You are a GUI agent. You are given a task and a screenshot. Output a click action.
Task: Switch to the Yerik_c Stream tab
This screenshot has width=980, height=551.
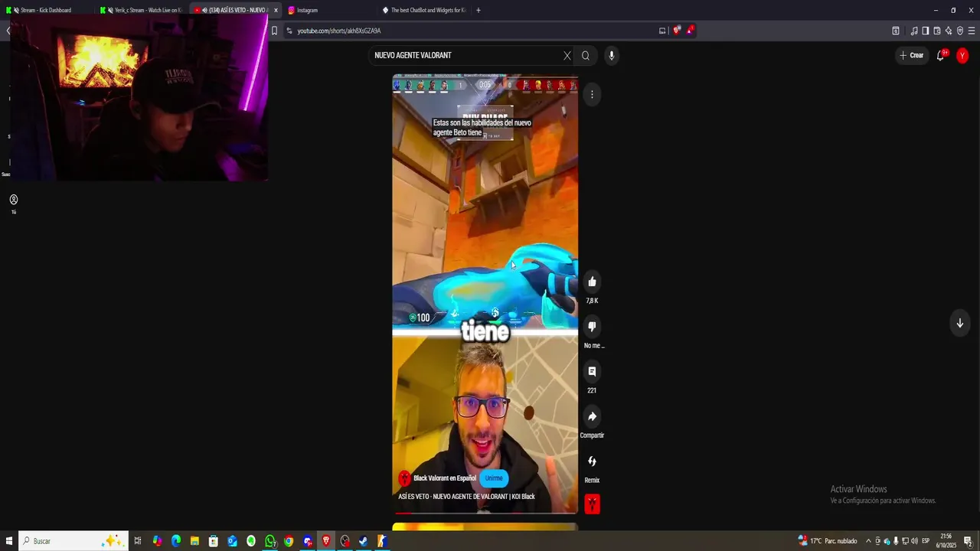point(142,10)
